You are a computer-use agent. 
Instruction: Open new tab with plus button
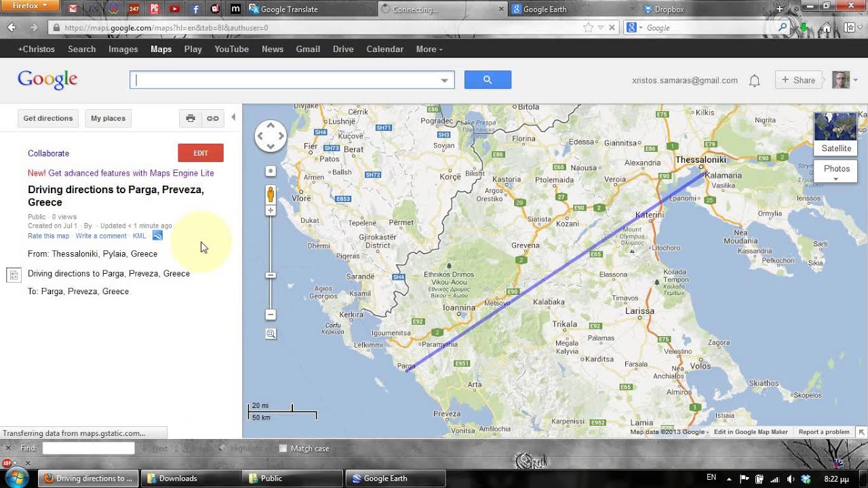pyautogui.click(x=779, y=9)
